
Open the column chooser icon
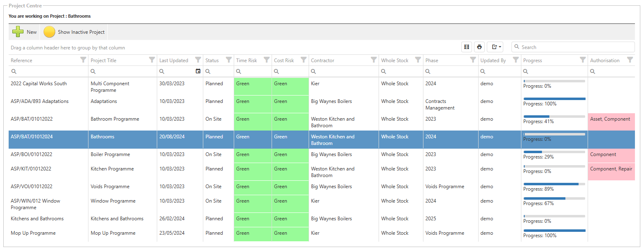pos(466,47)
